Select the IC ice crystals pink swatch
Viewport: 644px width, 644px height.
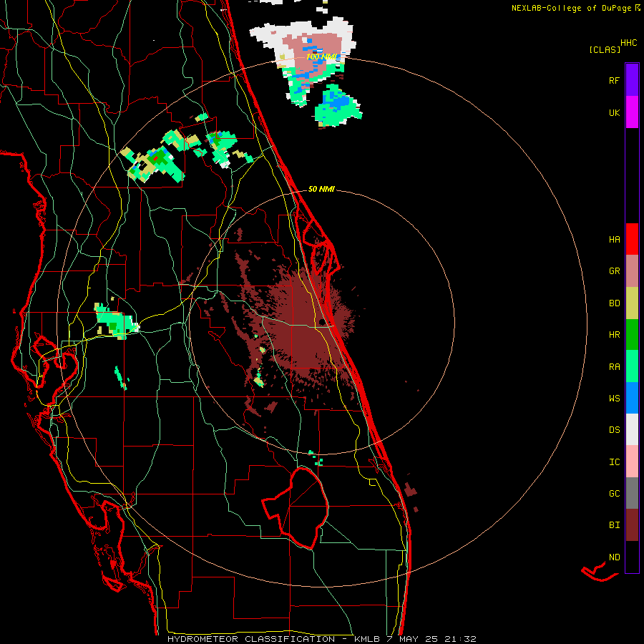point(632,462)
